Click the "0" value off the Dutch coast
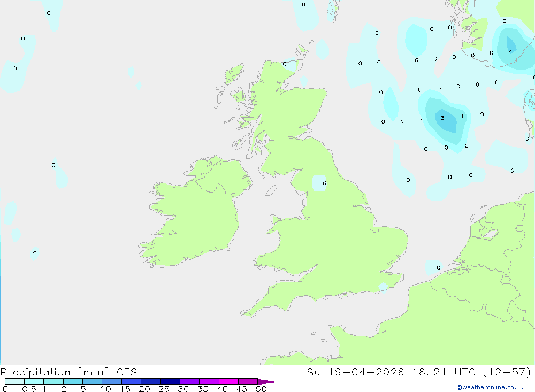The height and width of the screenshot is (392, 535). pos(439,268)
